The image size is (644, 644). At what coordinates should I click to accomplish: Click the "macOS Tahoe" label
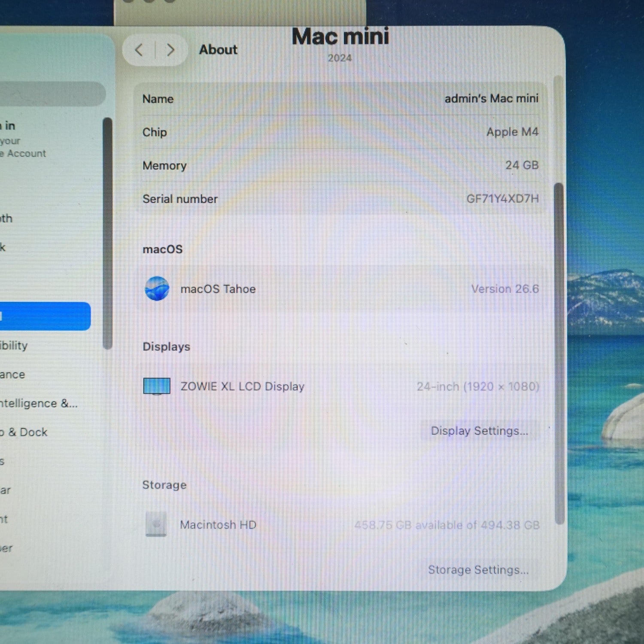218,289
